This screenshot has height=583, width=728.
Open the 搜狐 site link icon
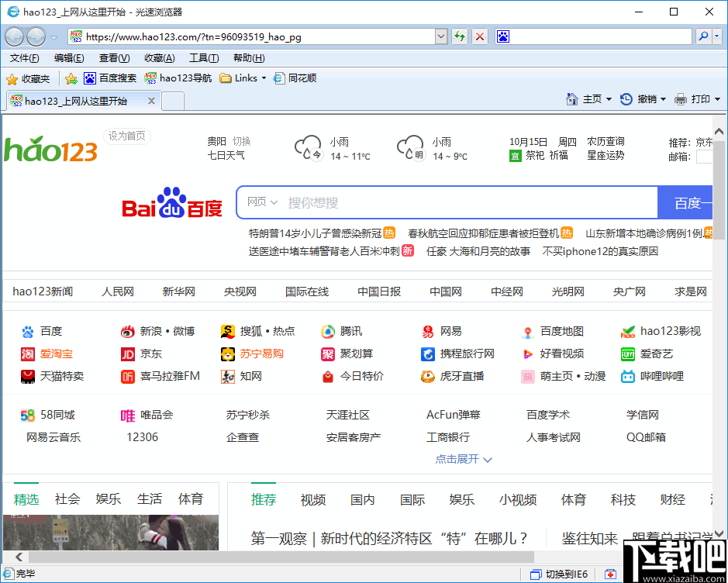coord(227,331)
